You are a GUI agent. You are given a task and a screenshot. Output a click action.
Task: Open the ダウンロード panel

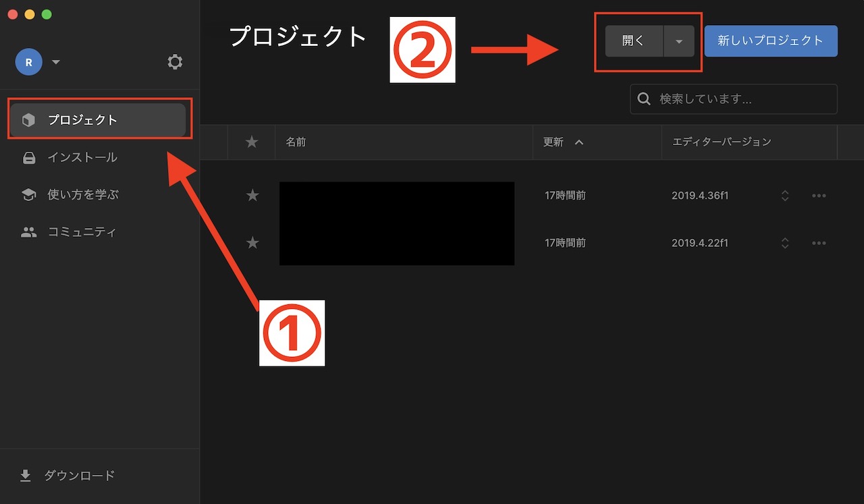click(80, 475)
